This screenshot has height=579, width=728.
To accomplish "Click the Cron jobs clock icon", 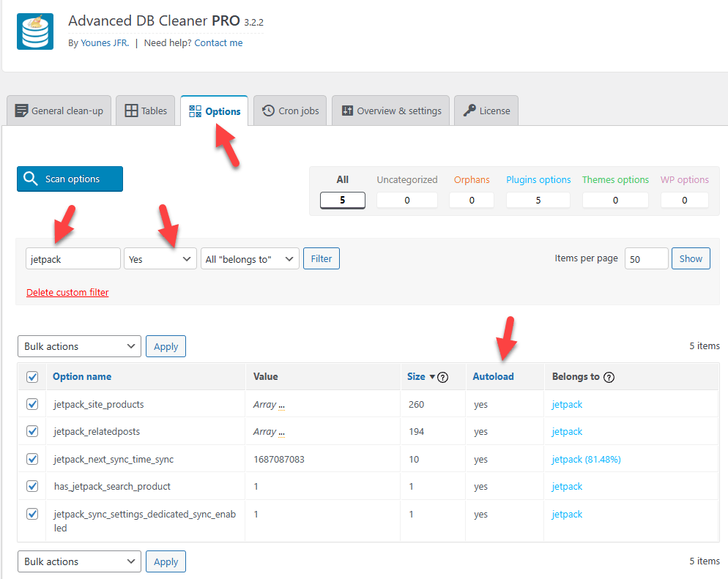I will 268,111.
